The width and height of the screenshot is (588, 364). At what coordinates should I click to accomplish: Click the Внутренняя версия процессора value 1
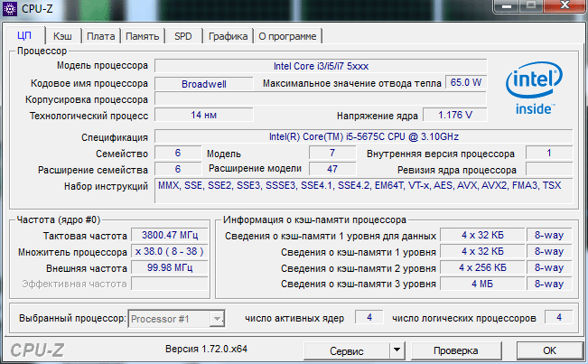[x=549, y=153]
